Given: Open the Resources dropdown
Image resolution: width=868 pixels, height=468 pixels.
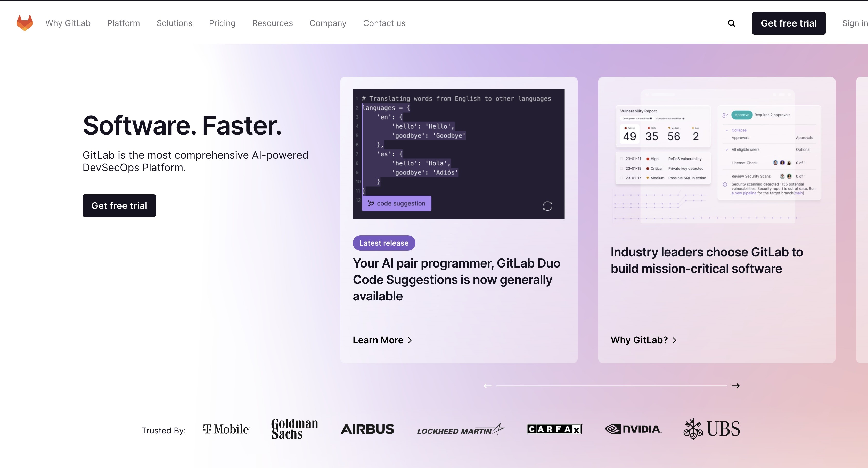Looking at the screenshot, I should tap(272, 23).
